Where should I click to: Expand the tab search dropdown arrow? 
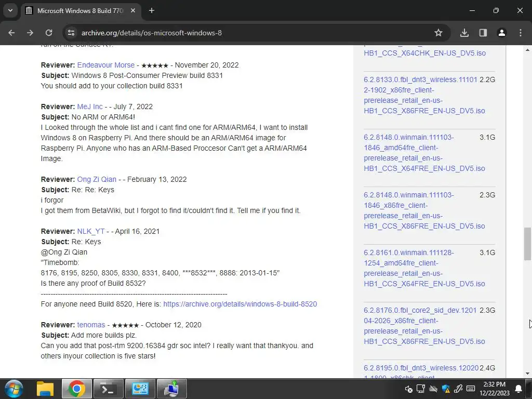[x=10, y=10]
